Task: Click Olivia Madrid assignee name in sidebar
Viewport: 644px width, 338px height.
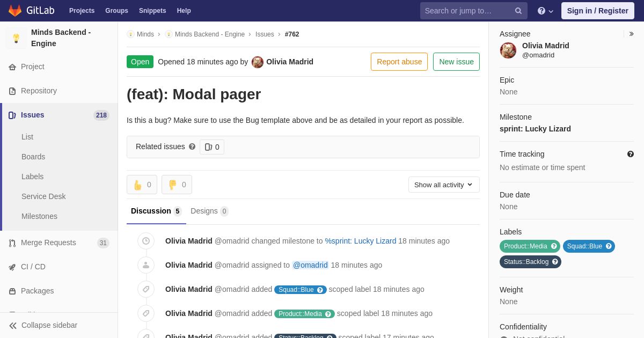Action: click(x=546, y=46)
